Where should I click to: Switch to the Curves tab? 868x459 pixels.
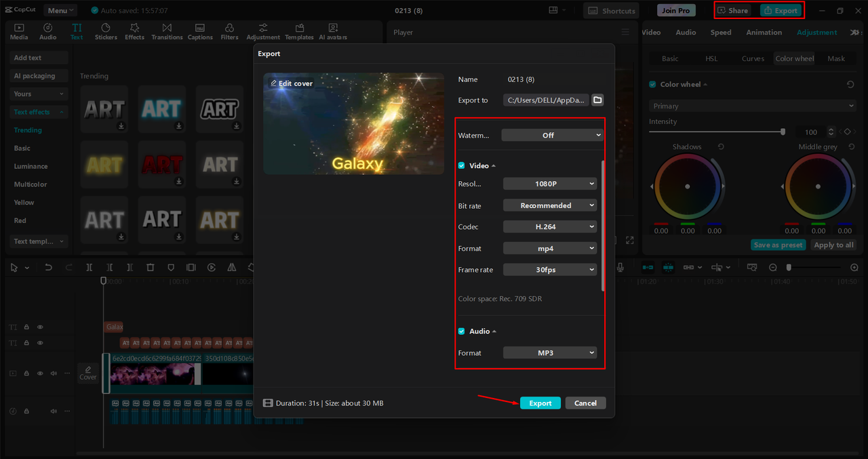753,58
